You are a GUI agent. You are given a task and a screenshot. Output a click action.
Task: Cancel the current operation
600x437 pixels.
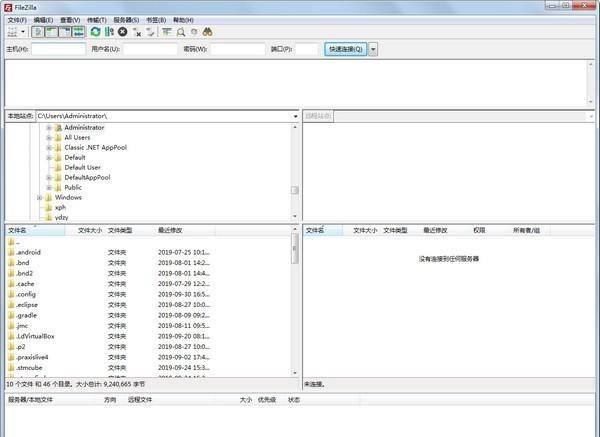pyautogui.click(x=122, y=32)
